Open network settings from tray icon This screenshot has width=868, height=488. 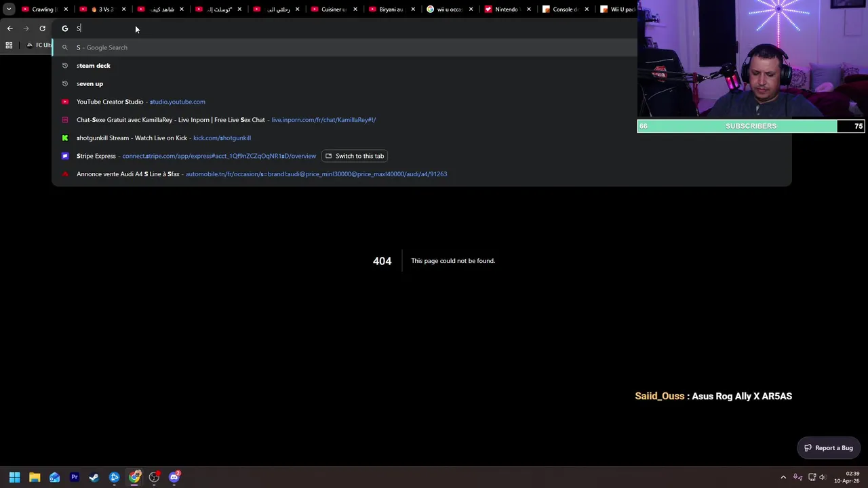click(812, 477)
